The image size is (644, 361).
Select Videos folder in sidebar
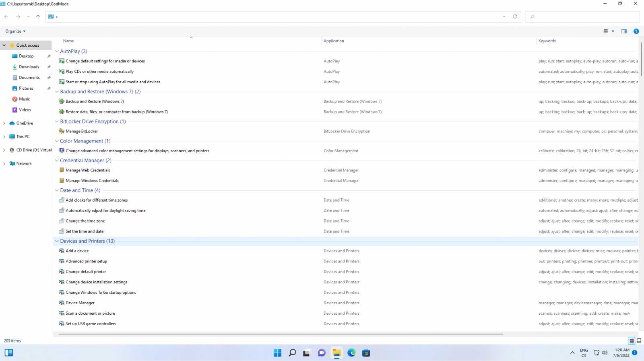pyautogui.click(x=25, y=110)
